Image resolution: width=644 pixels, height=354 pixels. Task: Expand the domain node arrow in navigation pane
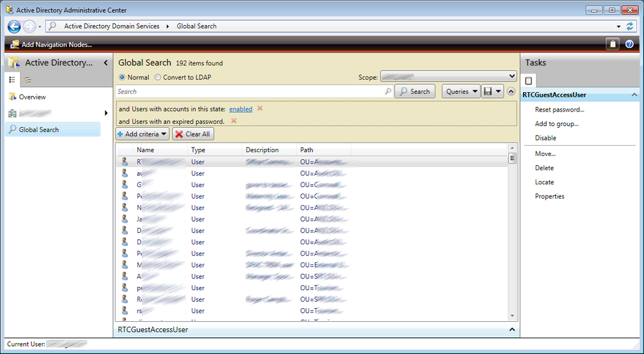click(106, 113)
